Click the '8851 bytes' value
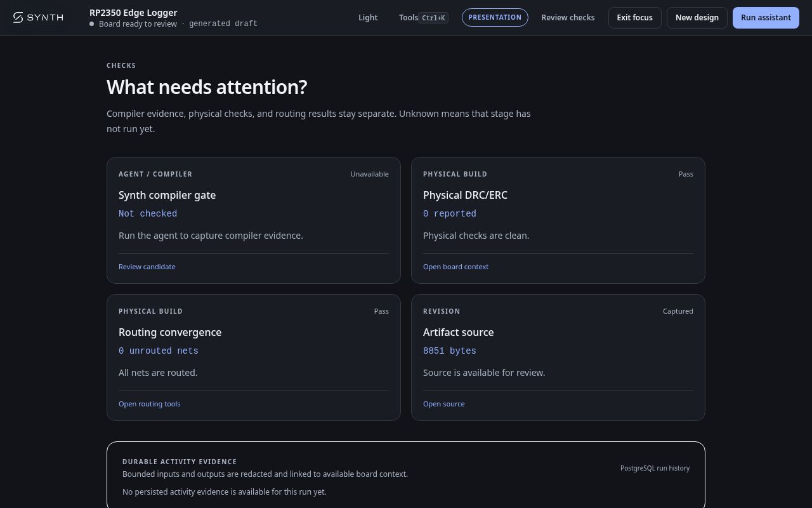The image size is (812, 508). click(x=449, y=351)
